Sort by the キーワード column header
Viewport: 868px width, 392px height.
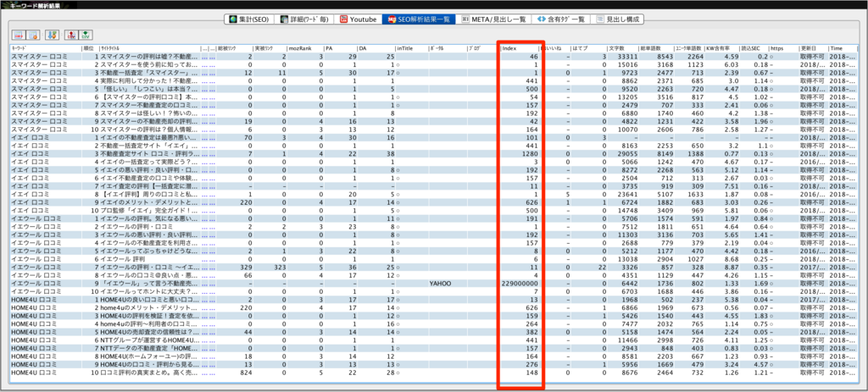click(46, 48)
